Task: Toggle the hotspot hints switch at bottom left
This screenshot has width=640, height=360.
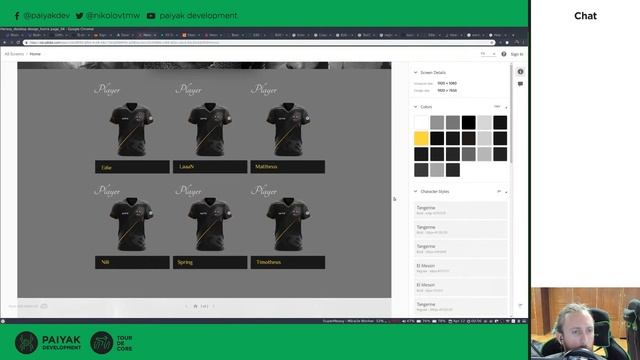Action: pyautogui.click(x=44, y=306)
